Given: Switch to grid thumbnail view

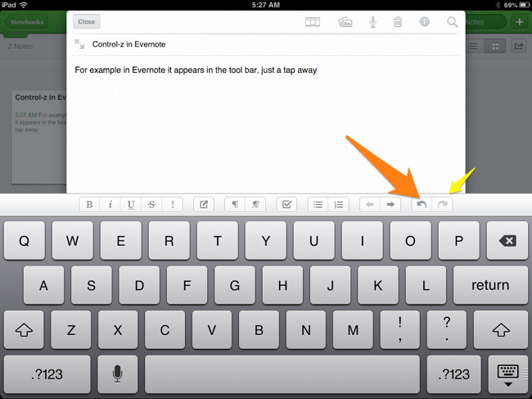Looking at the screenshot, I should (x=495, y=46).
